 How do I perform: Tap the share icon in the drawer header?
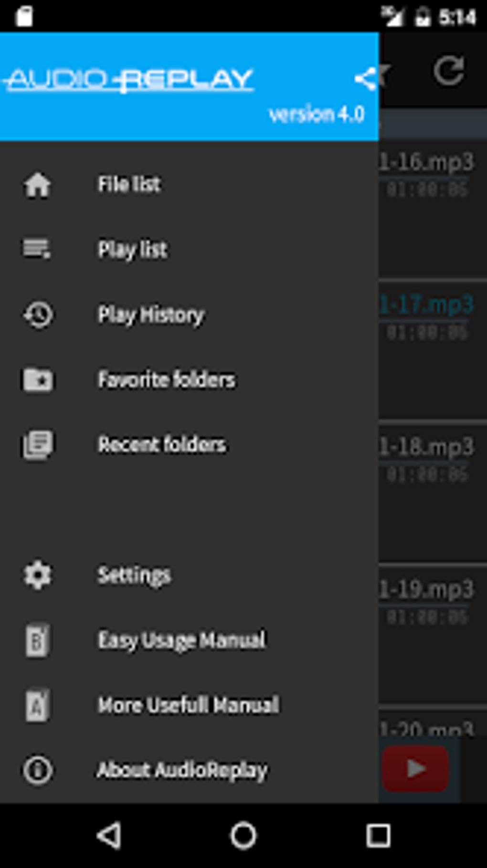coord(365,79)
